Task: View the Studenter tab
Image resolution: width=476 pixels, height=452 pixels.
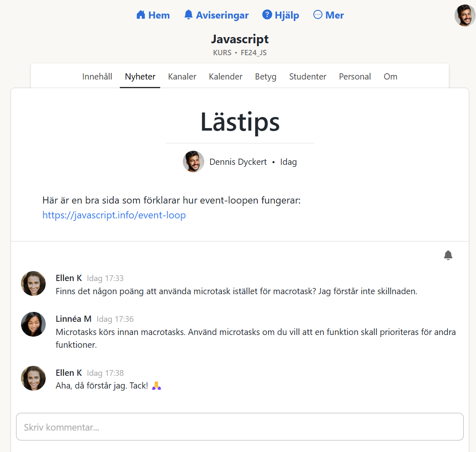Action: click(308, 77)
